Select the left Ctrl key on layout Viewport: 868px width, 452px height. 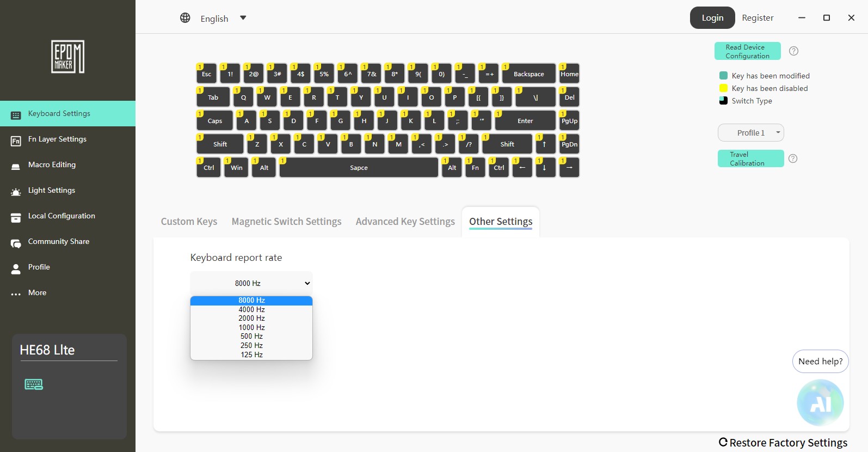[x=208, y=168]
